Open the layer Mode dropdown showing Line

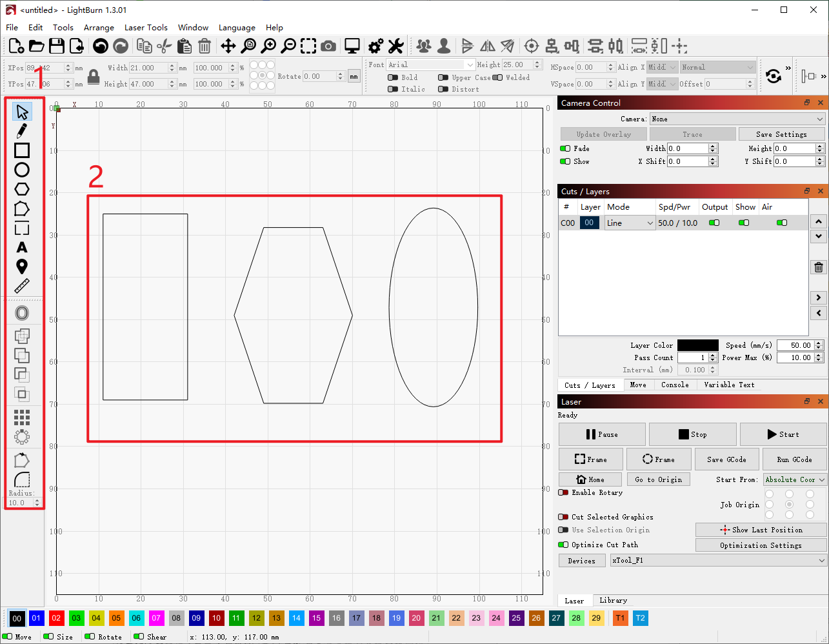click(630, 223)
